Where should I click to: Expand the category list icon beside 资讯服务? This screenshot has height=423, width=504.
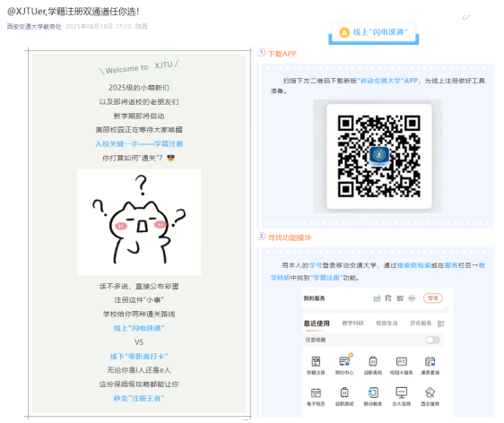(x=440, y=324)
